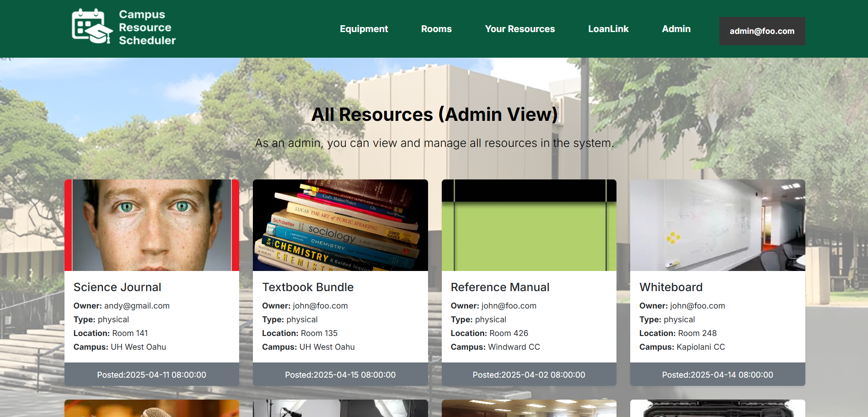Select the Whiteboard card title
868x417 pixels.
671,287
